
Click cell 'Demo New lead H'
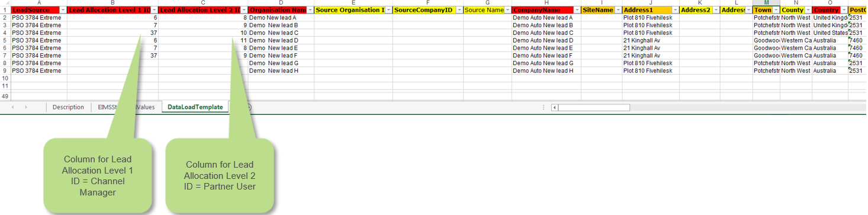pyautogui.click(x=281, y=70)
